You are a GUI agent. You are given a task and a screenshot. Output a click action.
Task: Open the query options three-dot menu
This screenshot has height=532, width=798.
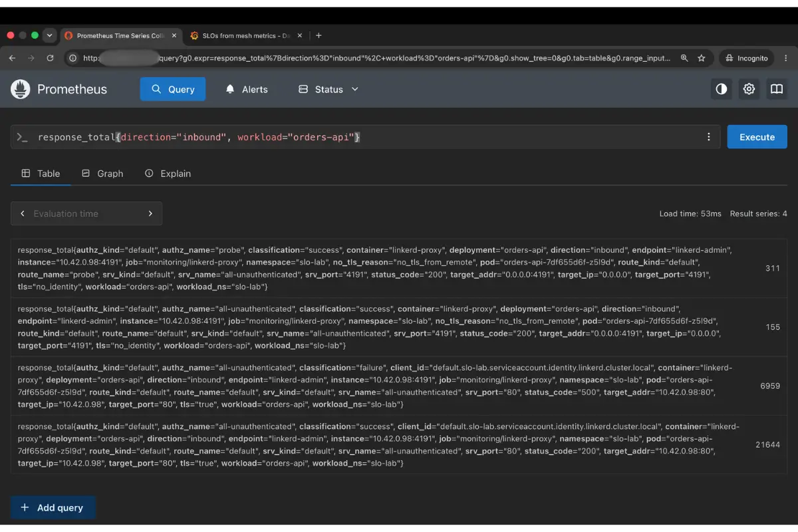click(x=709, y=137)
